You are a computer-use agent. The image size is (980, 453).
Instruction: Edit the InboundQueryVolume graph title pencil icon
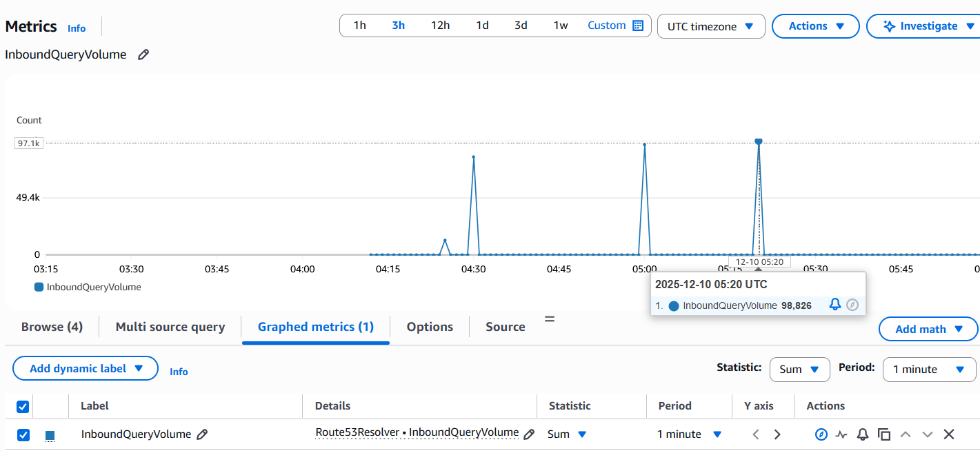click(143, 54)
